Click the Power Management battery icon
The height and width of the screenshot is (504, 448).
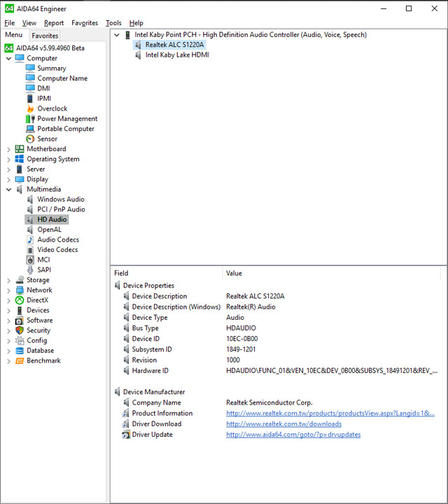click(x=30, y=118)
